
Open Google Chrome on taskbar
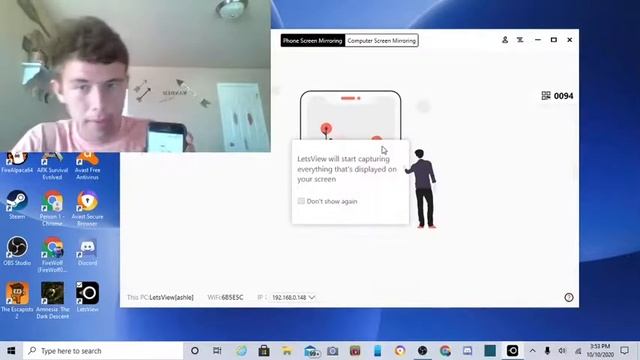(445, 351)
